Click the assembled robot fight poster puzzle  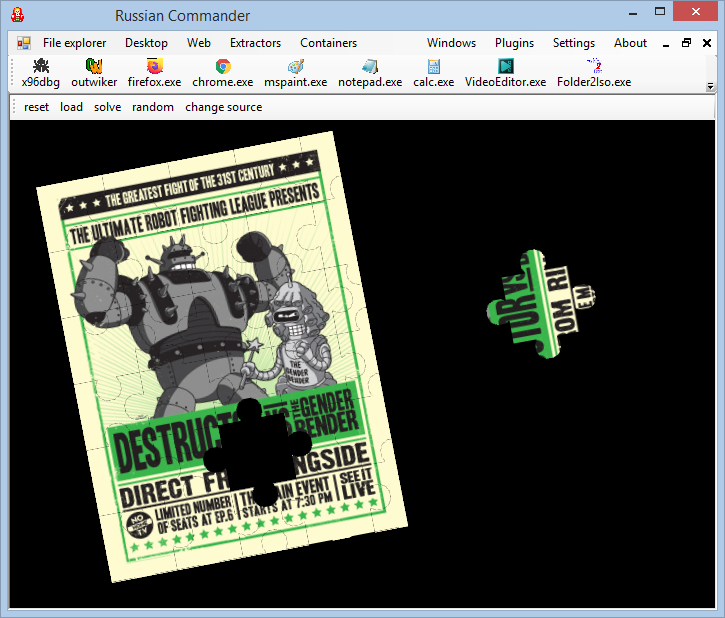click(222, 356)
